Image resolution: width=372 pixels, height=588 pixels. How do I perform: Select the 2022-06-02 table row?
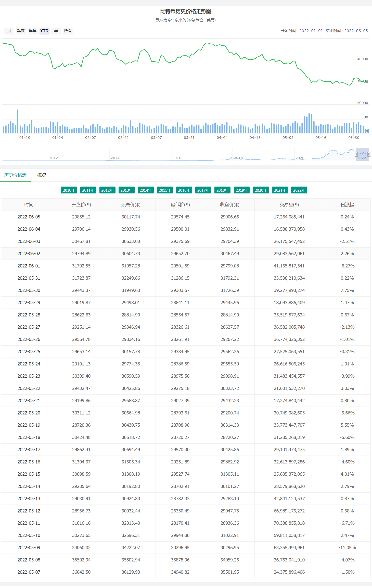(x=186, y=254)
